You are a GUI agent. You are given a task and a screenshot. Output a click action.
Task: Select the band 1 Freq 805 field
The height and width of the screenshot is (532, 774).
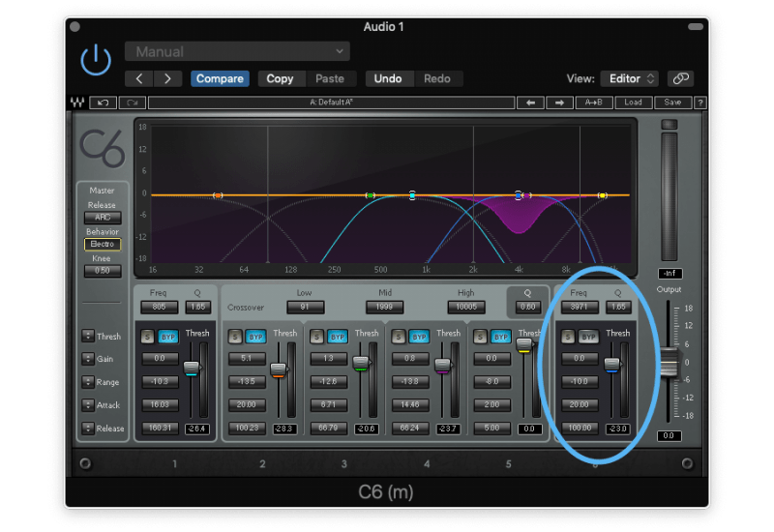(x=159, y=307)
